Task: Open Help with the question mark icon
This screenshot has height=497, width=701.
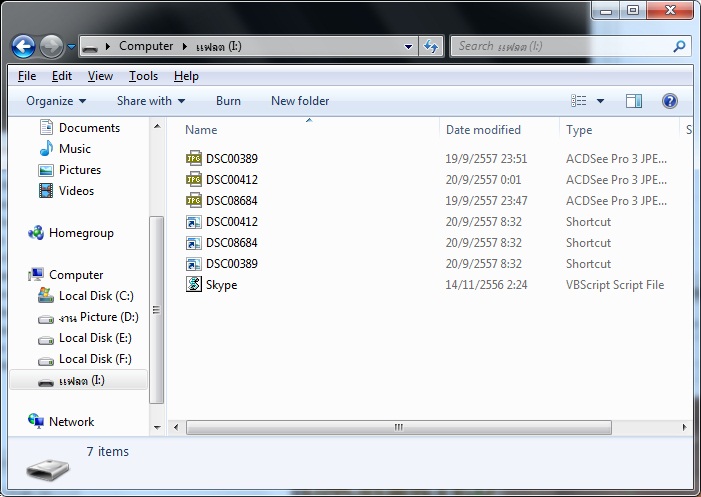Action: coord(670,101)
